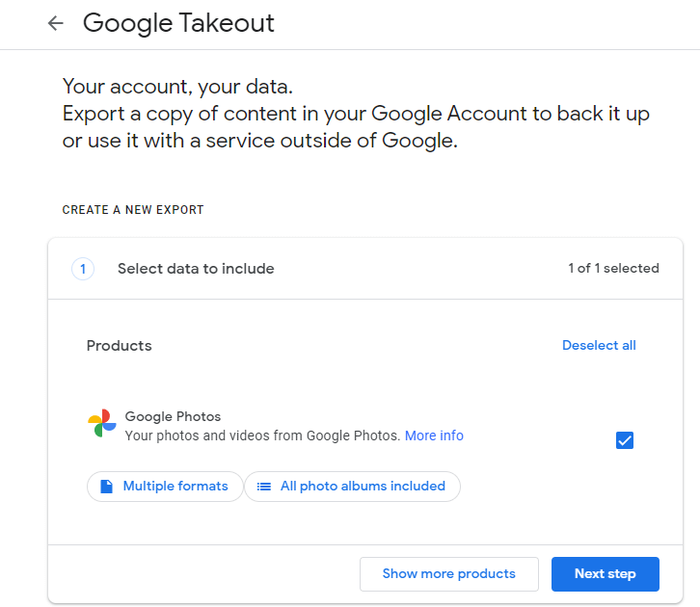Collapse the Select data to include section
Image resolution: width=700 pixels, height=607 pixels.
click(x=196, y=269)
